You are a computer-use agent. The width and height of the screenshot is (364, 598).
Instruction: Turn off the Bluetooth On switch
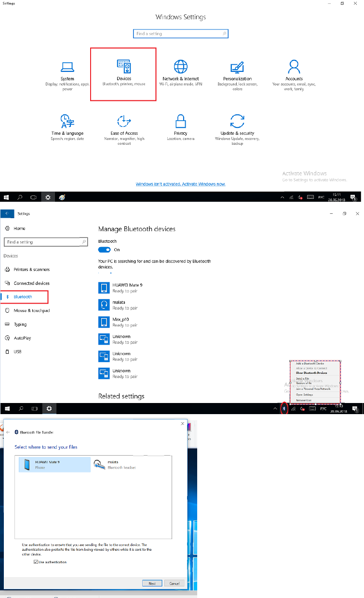[104, 250]
